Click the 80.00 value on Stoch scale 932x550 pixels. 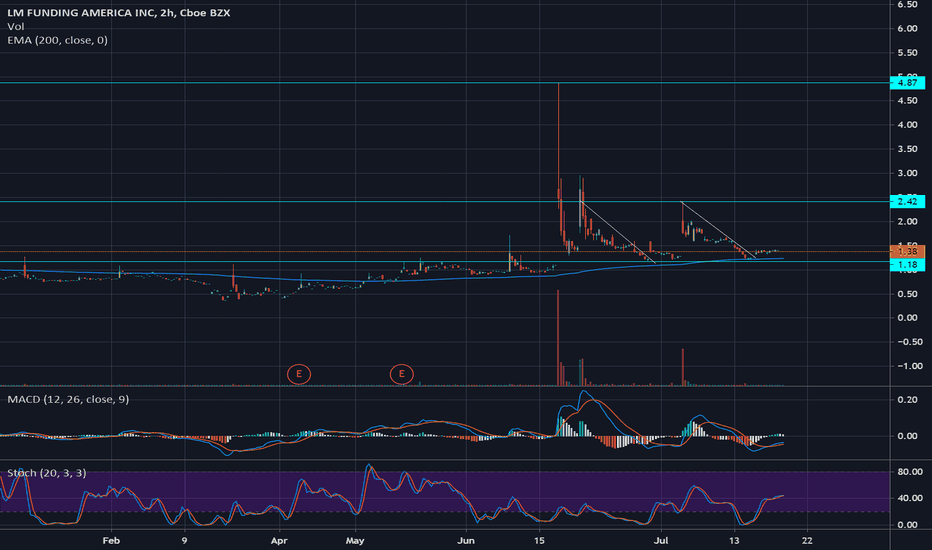(909, 472)
